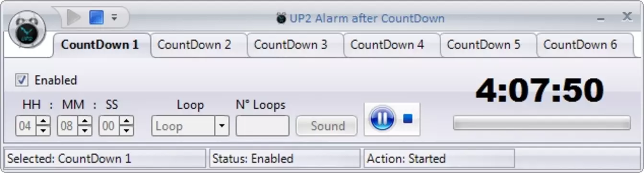Open the Loop combo box dropdown arrow
Viewport: 644px width, 173px height.
[x=221, y=126]
